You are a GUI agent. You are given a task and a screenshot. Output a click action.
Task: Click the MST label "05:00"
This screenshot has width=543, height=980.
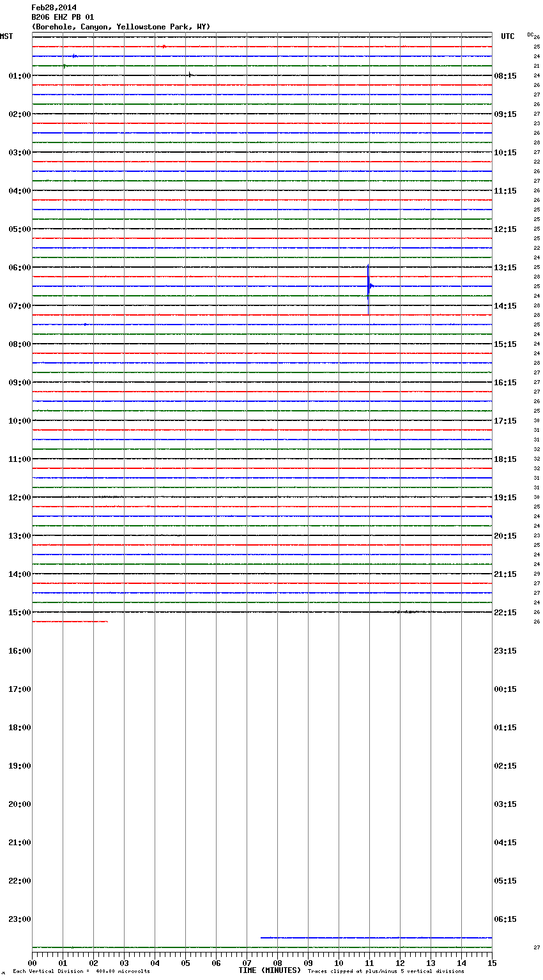20,229
